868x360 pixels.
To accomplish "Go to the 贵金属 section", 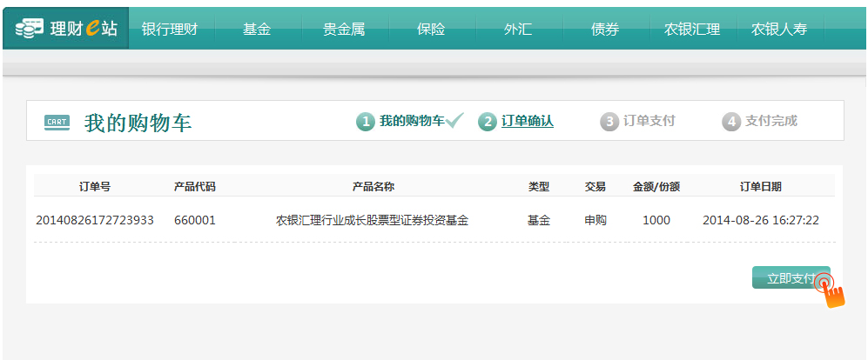I will [x=344, y=29].
